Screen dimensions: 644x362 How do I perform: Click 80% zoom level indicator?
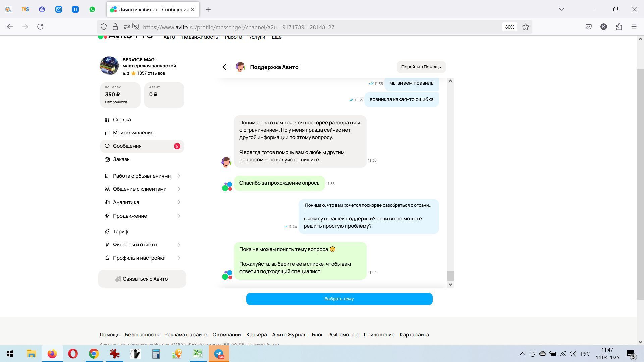coord(509,27)
